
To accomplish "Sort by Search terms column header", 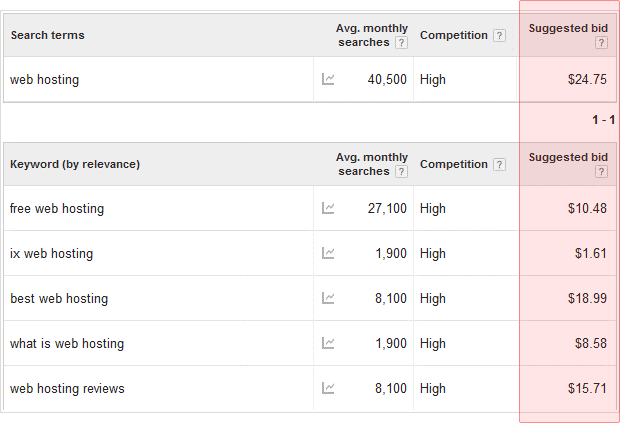I will [47, 35].
